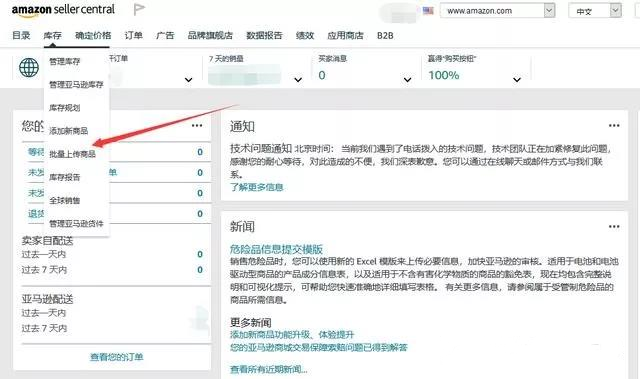Select 全球销售 in the dropdown menu

[x=64, y=200]
